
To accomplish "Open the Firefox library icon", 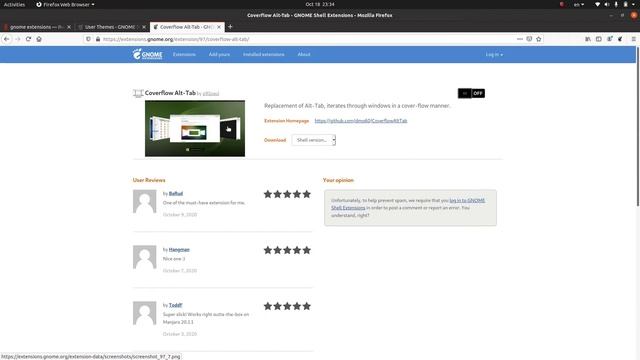I will [588, 39].
